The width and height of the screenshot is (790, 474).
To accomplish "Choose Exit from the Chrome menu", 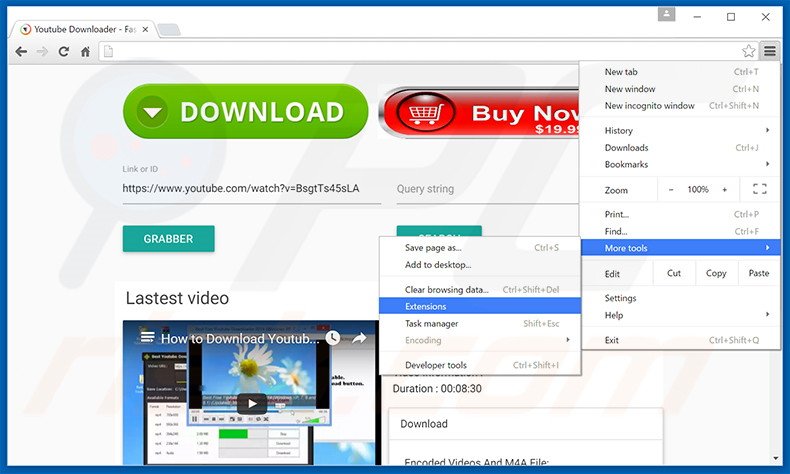I will click(681, 340).
